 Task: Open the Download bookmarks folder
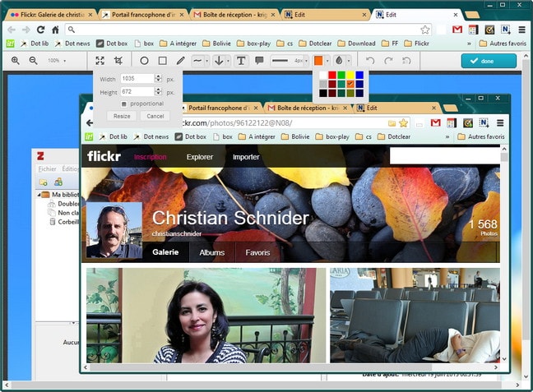(x=357, y=44)
